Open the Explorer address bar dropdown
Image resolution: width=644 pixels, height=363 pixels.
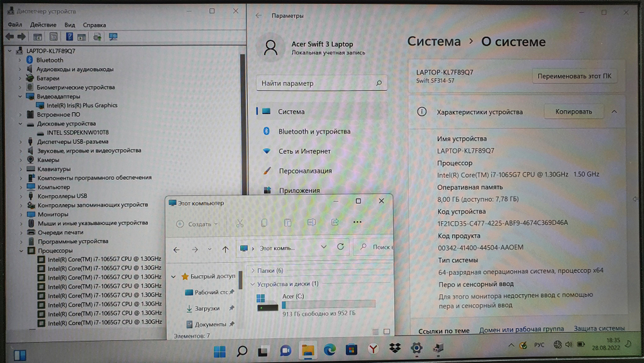(x=324, y=247)
